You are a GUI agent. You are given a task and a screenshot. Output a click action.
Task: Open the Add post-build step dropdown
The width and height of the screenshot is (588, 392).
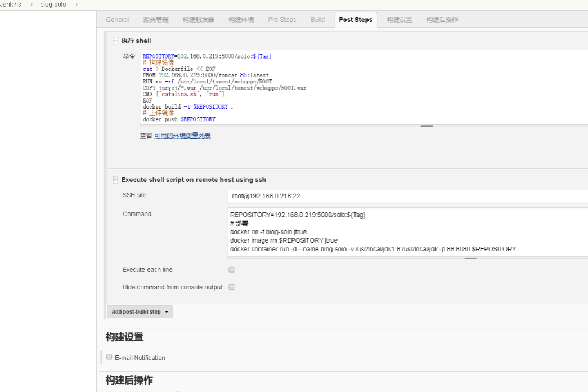(x=140, y=311)
